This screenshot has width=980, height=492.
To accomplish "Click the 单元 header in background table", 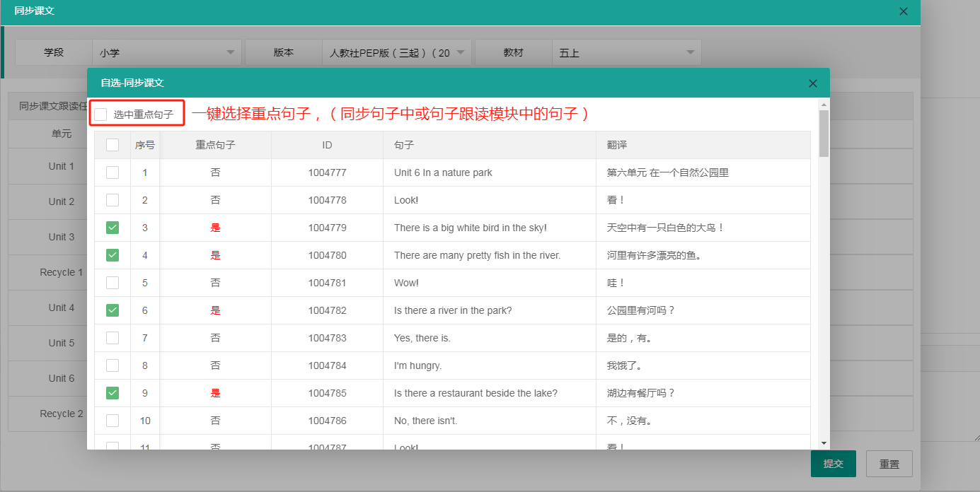I will coord(62,134).
